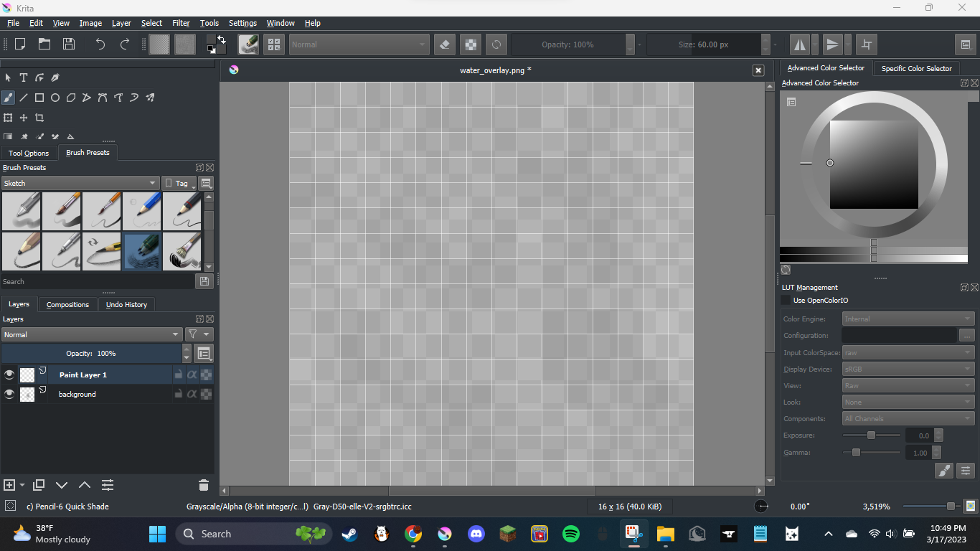Toggle eraser mode in toolbar

(x=445, y=44)
